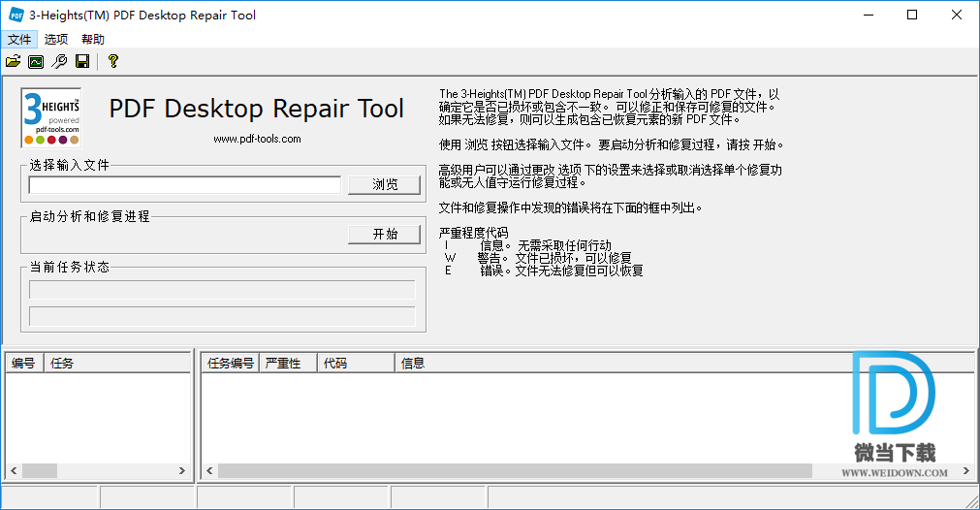Click the 选择输入文件 group label
Image resolution: width=980 pixels, height=510 pixels.
(70, 165)
